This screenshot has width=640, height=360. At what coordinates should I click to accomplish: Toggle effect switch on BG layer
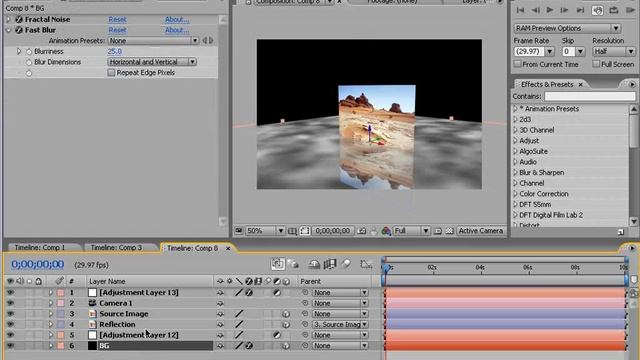(x=249, y=346)
